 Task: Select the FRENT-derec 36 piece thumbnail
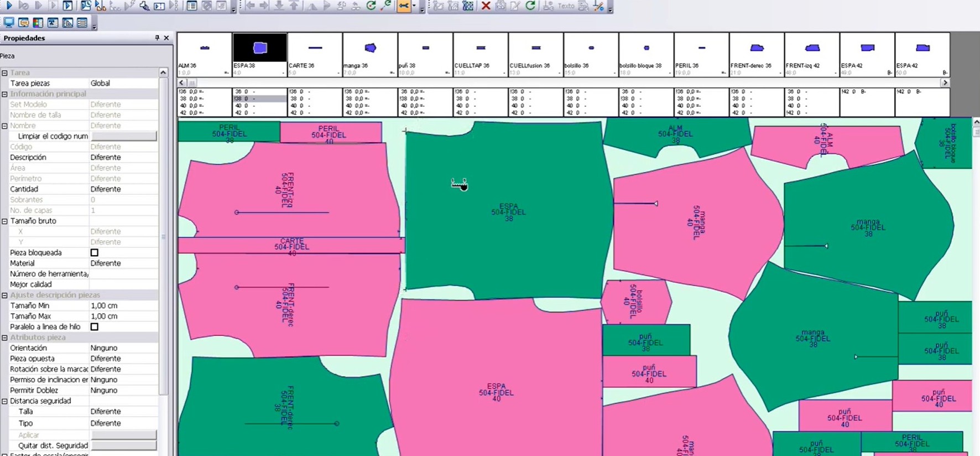(756, 54)
